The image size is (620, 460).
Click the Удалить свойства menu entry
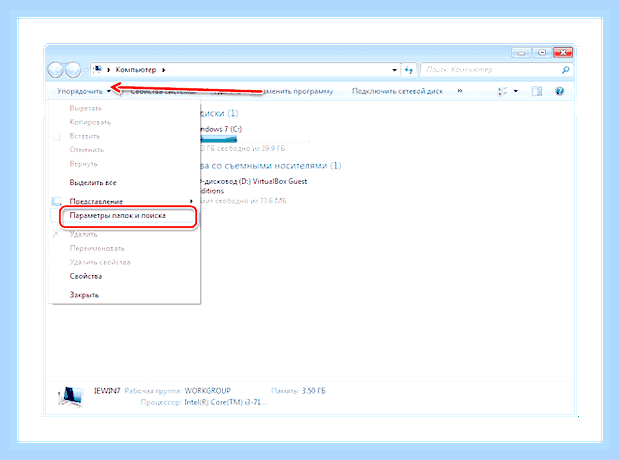coord(100,262)
